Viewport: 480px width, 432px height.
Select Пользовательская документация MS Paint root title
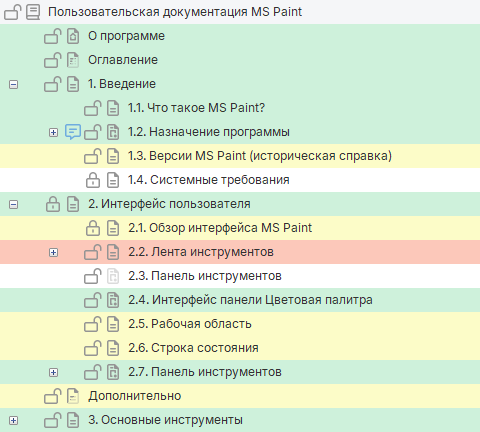click(x=175, y=12)
